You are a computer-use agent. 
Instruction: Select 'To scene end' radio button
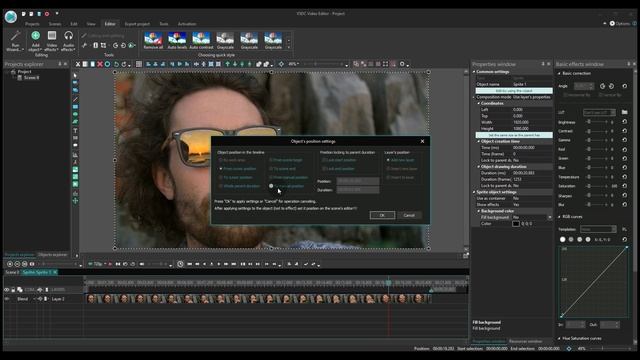[271, 169]
